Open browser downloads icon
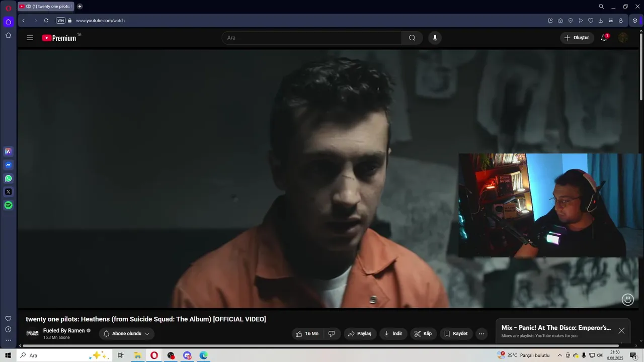644x362 pixels. click(x=601, y=21)
